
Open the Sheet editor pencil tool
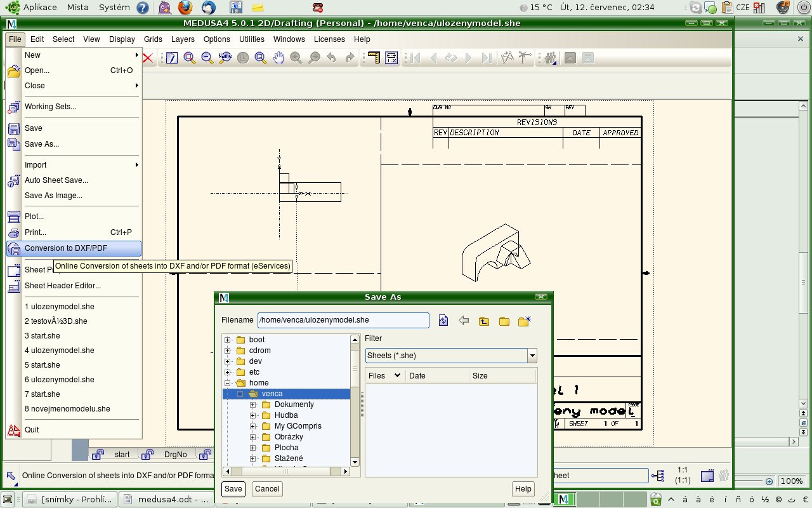(x=171, y=58)
